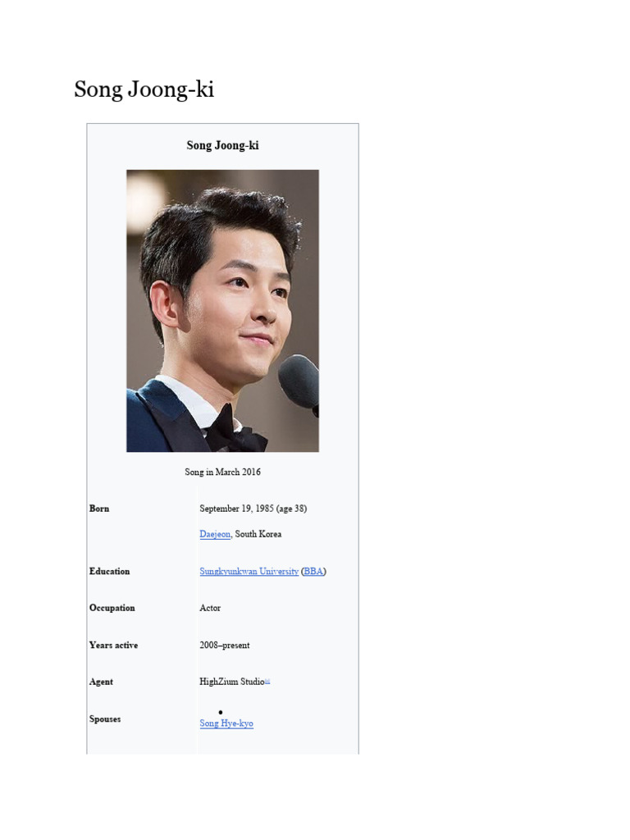Select the birth date September 19, 1985
This screenshot has height=840, width=630.
point(236,509)
